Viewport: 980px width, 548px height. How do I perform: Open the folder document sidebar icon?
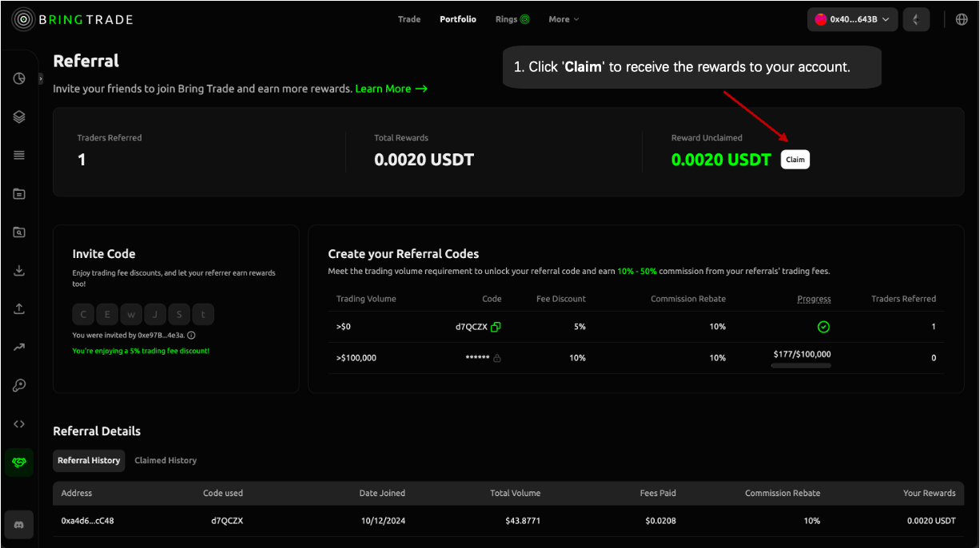pos(19,193)
